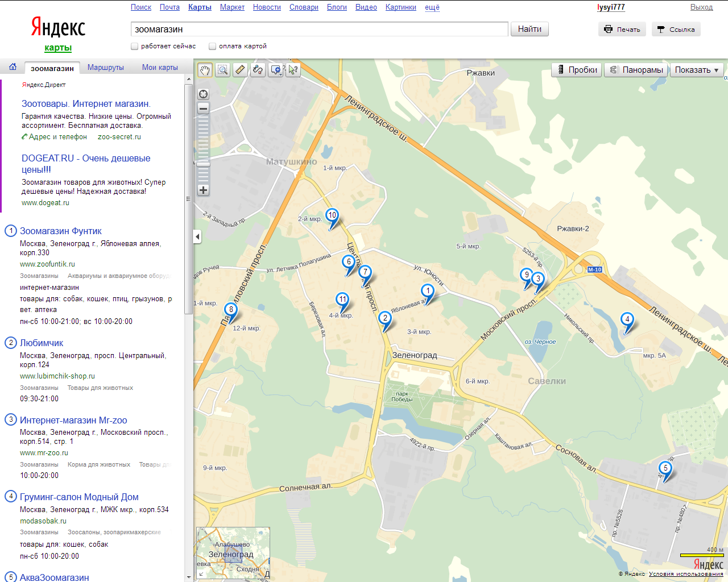
Task: Collapse the overview minimap corner arrow
Action: pos(201,575)
